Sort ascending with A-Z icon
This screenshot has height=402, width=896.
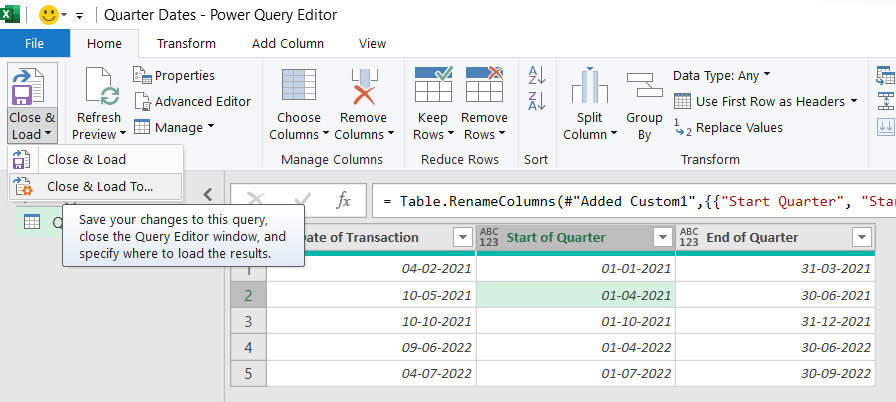537,75
